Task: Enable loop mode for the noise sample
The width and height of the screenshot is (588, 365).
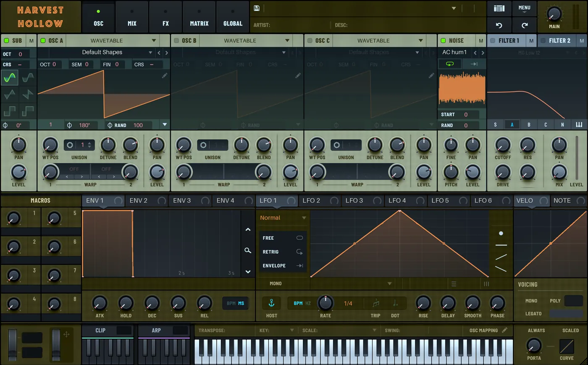Action: coord(450,64)
